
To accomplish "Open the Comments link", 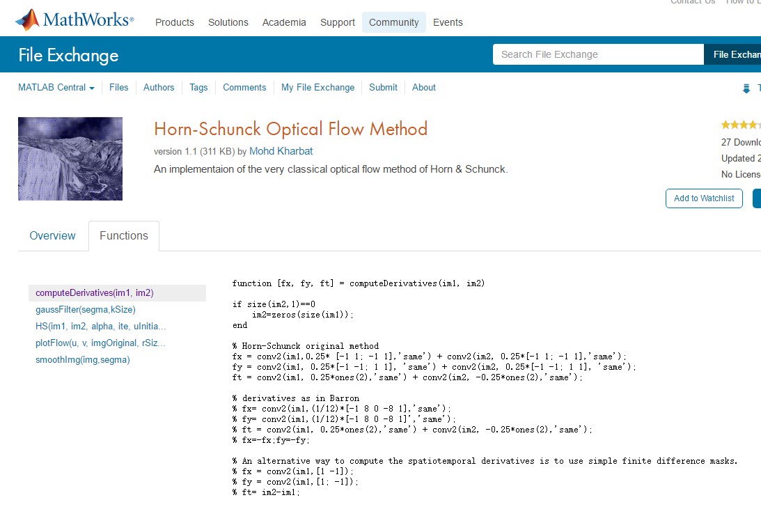I will tap(244, 87).
